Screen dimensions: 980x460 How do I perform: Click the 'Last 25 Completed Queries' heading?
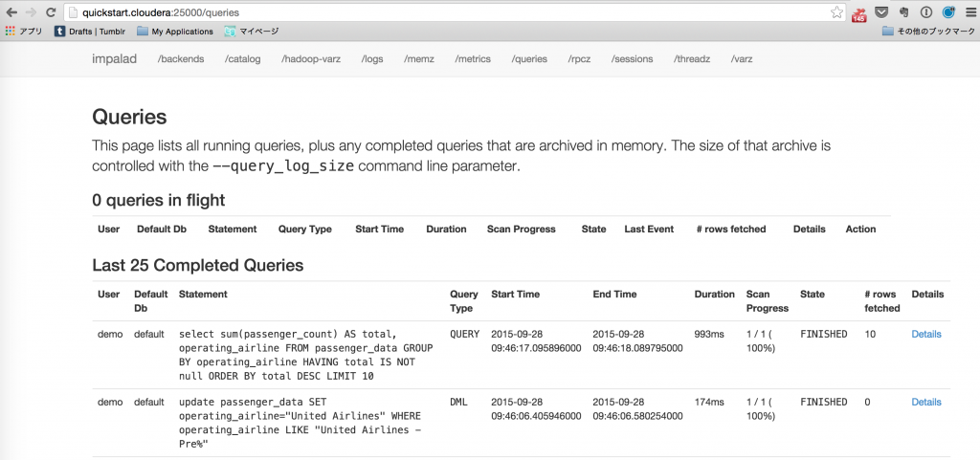coord(197,265)
